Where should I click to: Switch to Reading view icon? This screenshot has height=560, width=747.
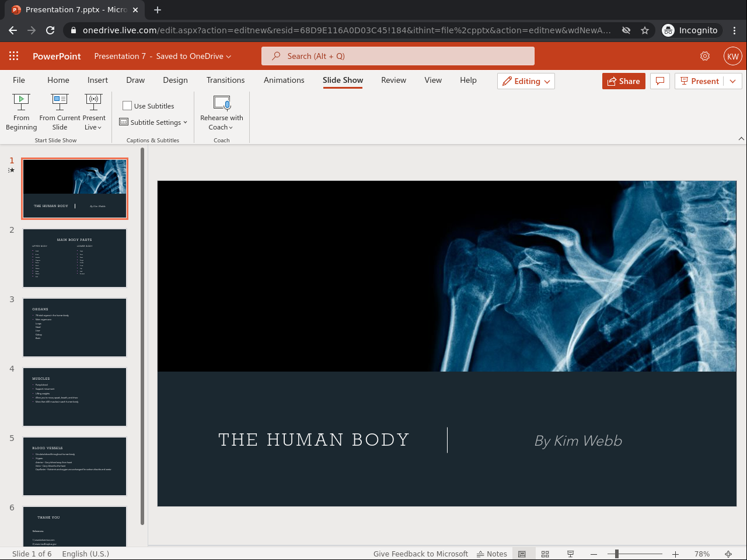(570, 554)
